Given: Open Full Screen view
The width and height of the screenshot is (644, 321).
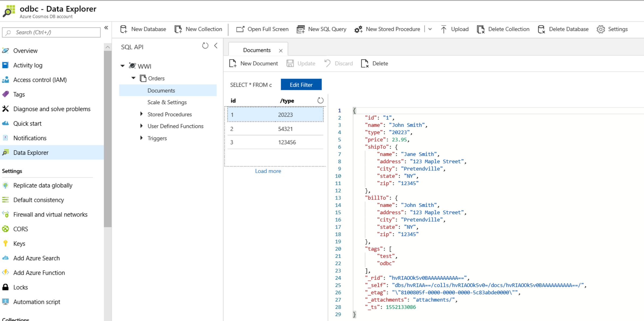Looking at the screenshot, I should click(x=262, y=29).
